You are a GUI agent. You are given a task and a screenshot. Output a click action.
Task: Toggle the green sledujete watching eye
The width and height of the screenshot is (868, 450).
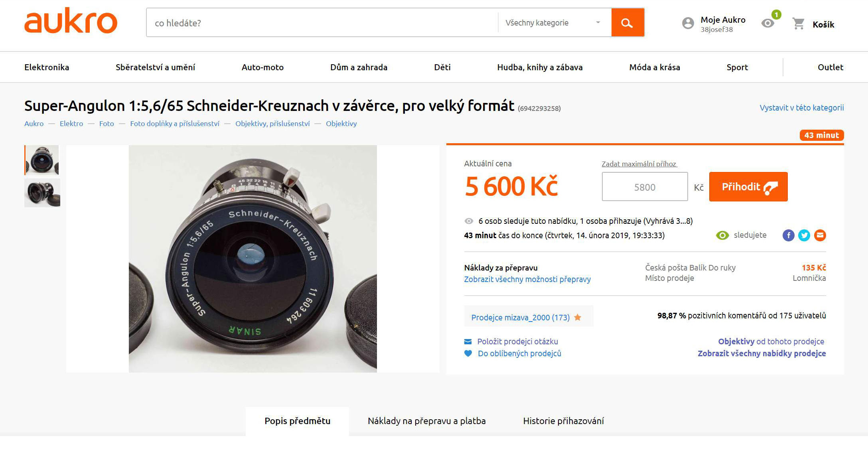(722, 235)
